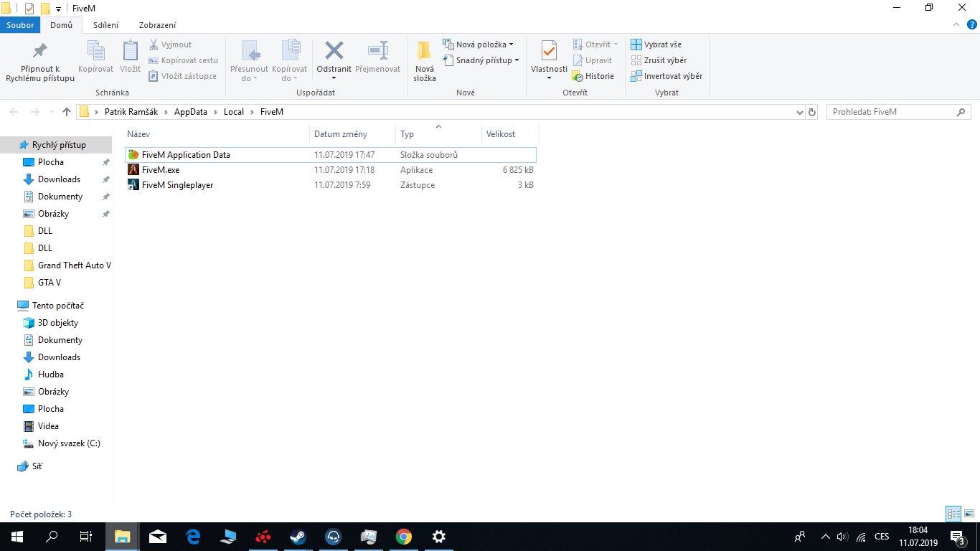This screenshot has height=551, width=980.
Task: Switch to the Zobrazení ribbon tab
Action: [x=158, y=25]
